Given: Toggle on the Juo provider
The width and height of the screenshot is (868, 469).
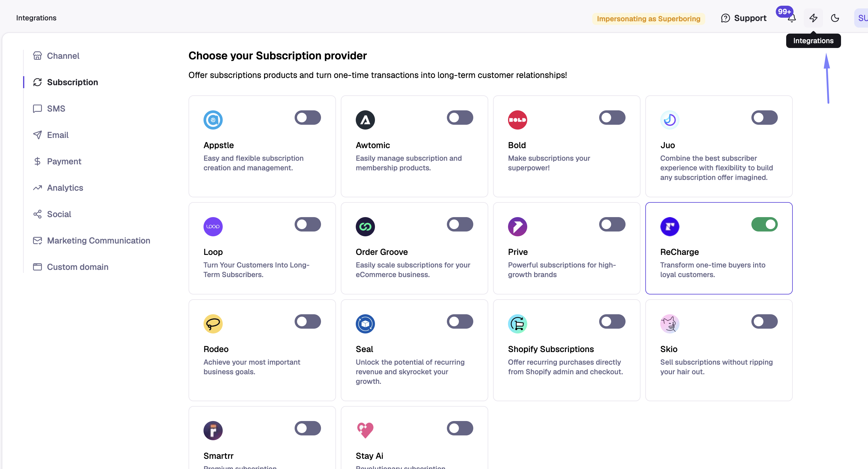Looking at the screenshot, I should 764,117.
